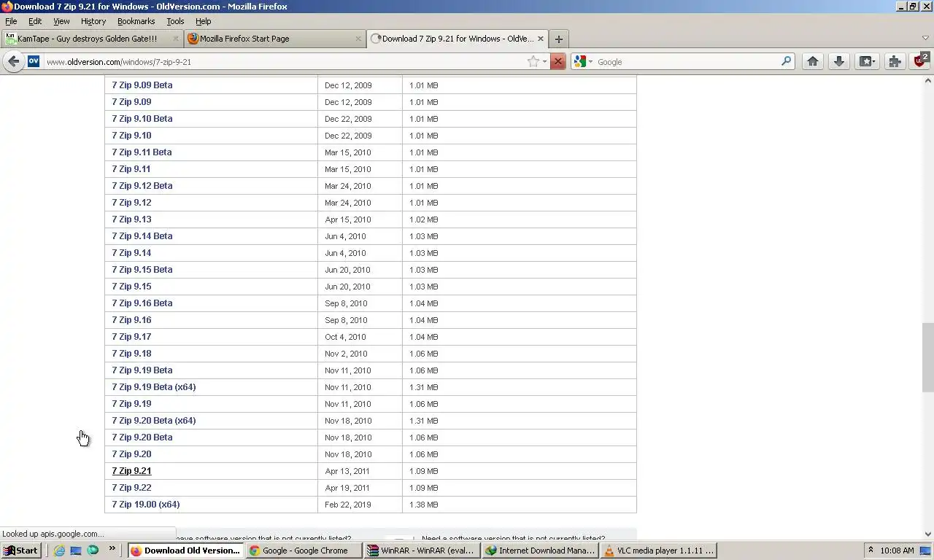Click the 1.02 MB size cell
Screen dimensions: 934x560
coord(424,219)
